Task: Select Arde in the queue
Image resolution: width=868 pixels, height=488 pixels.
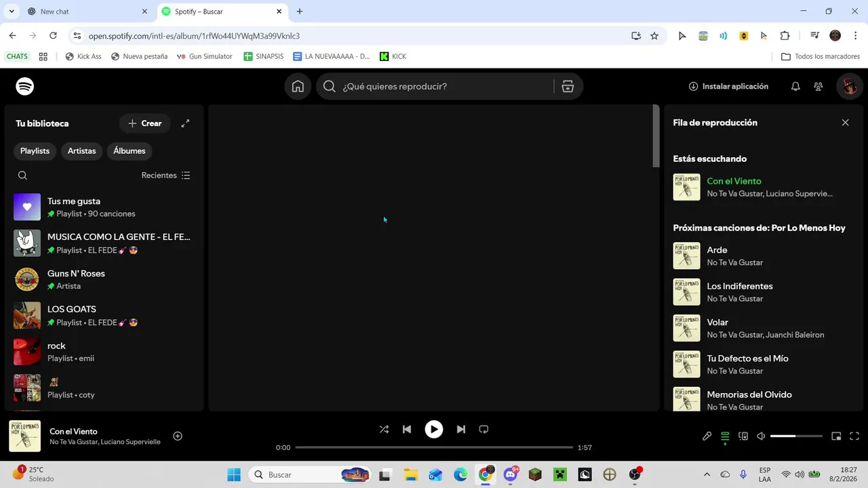Action: point(764,256)
